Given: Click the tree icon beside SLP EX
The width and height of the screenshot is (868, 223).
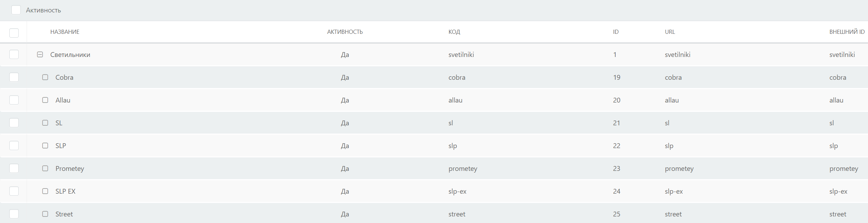Looking at the screenshot, I should 45,191.
